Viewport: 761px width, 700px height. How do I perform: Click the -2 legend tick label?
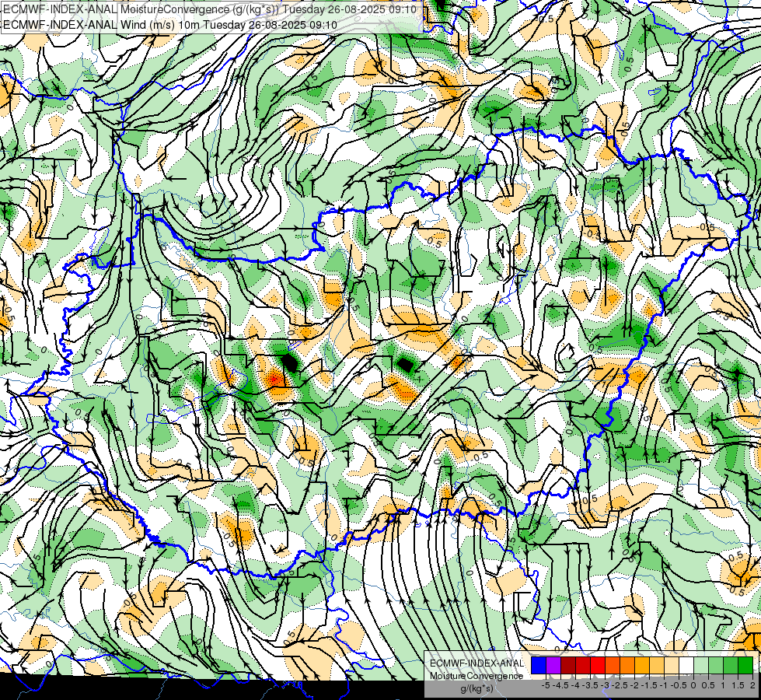point(634,685)
